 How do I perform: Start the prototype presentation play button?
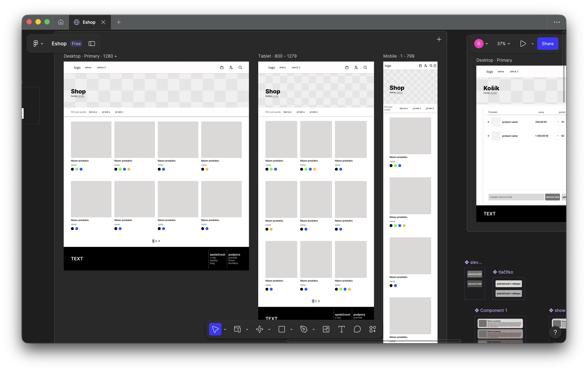tap(523, 44)
